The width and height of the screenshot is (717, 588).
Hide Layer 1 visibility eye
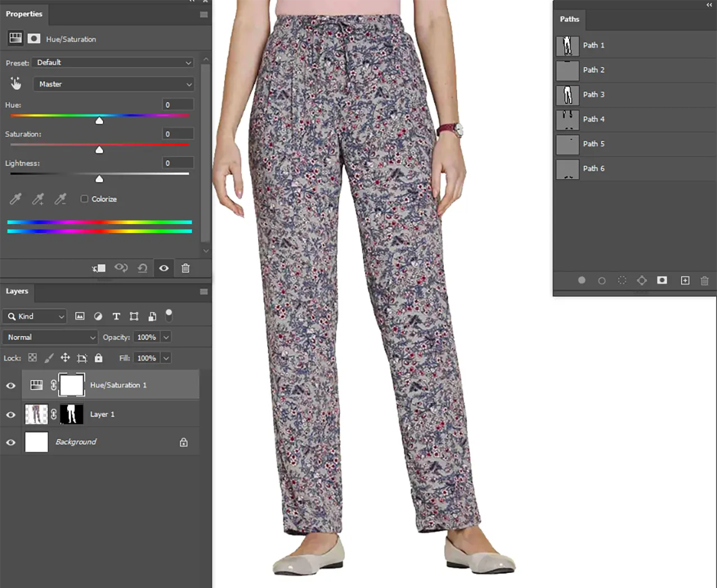click(x=11, y=414)
